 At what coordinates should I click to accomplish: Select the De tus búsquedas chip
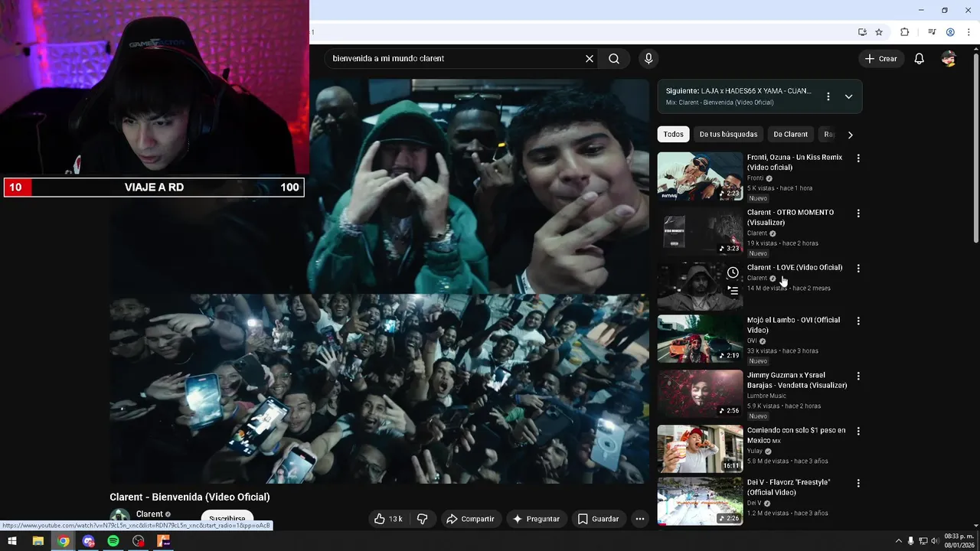tap(728, 134)
